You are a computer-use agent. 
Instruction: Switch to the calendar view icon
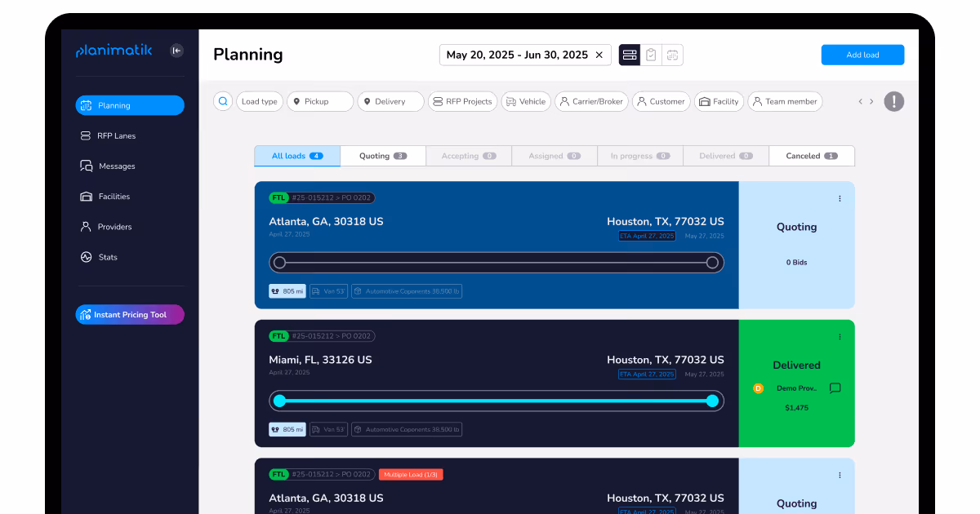point(672,55)
